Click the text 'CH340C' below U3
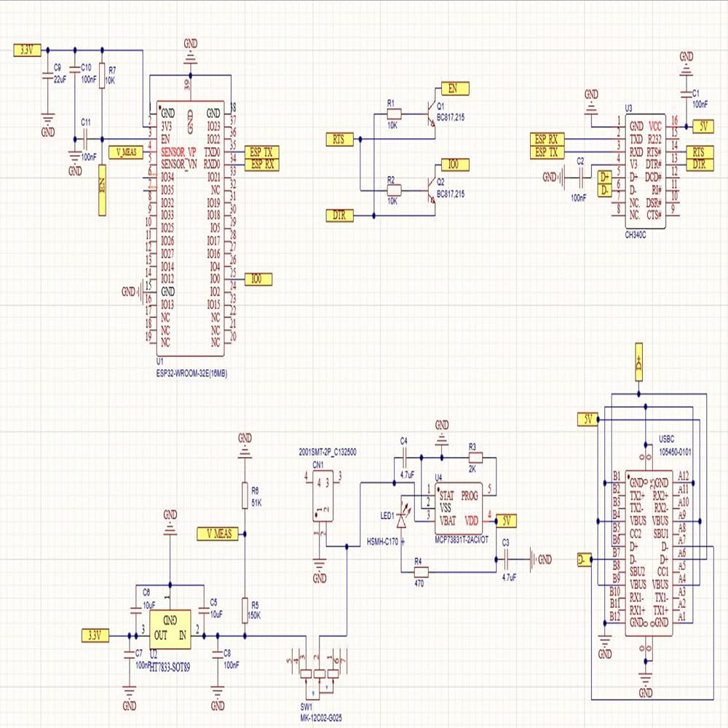Viewport: 728px width, 728px height. point(635,235)
